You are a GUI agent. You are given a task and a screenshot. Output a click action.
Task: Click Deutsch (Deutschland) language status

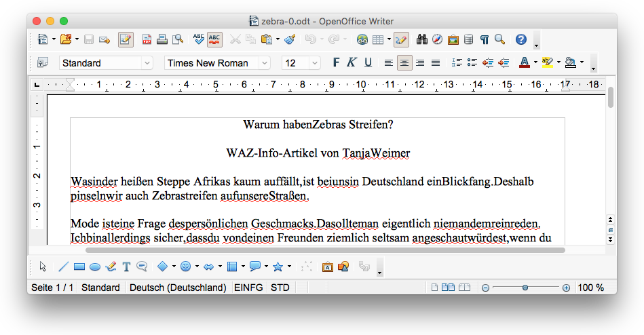click(x=178, y=288)
